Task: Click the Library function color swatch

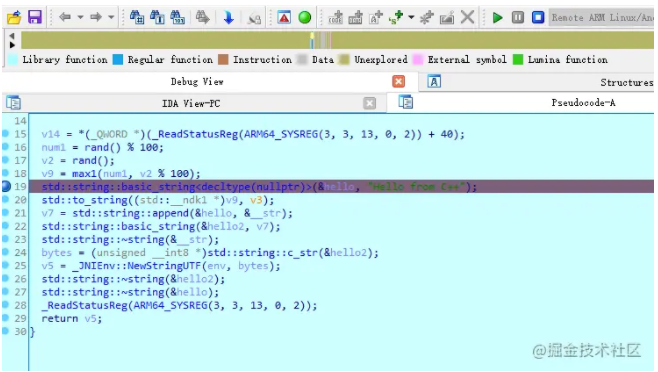Action: point(13,60)
